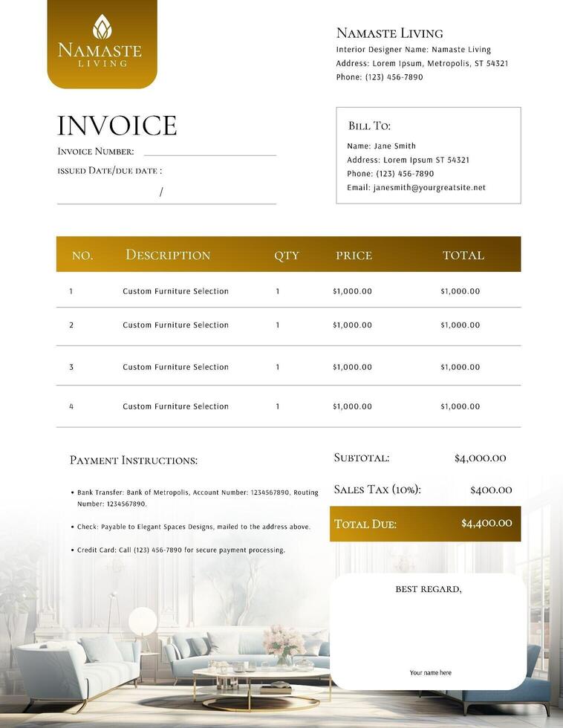Click the 'Description' column header
Image resolution: width=563 pixels, height=728 pixels.
click(168, 255)
